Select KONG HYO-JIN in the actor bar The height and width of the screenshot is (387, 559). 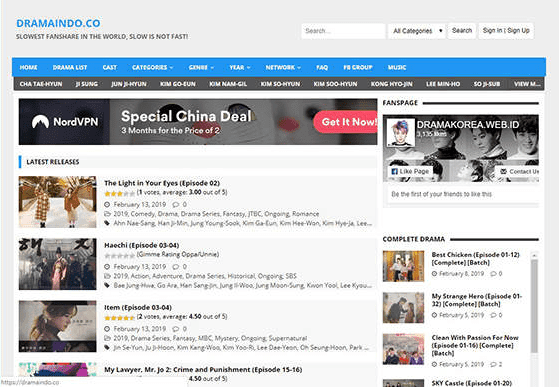tap(391, 84)
